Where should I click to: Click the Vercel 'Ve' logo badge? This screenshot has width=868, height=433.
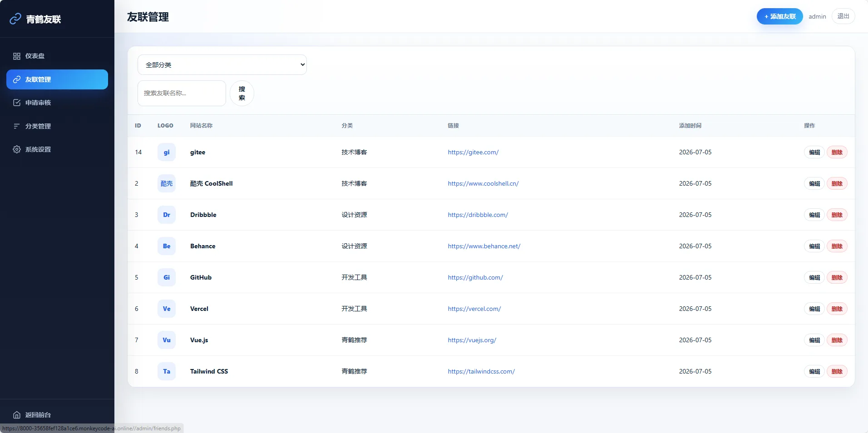167,309
